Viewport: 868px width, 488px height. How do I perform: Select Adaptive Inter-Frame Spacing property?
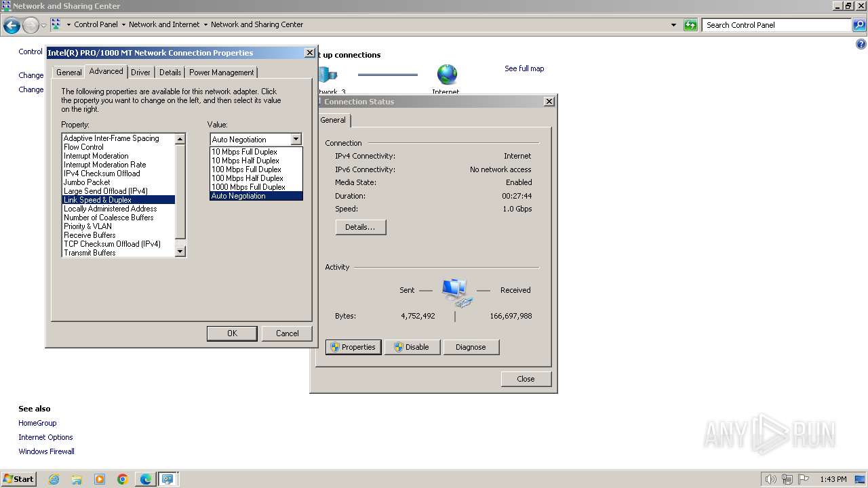119,138
